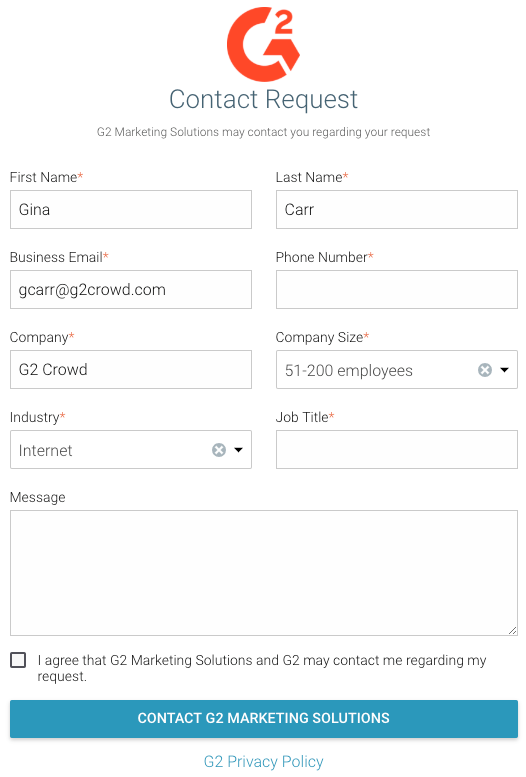Open the G2 Privacy Policy link

click(x=263, y=761)
